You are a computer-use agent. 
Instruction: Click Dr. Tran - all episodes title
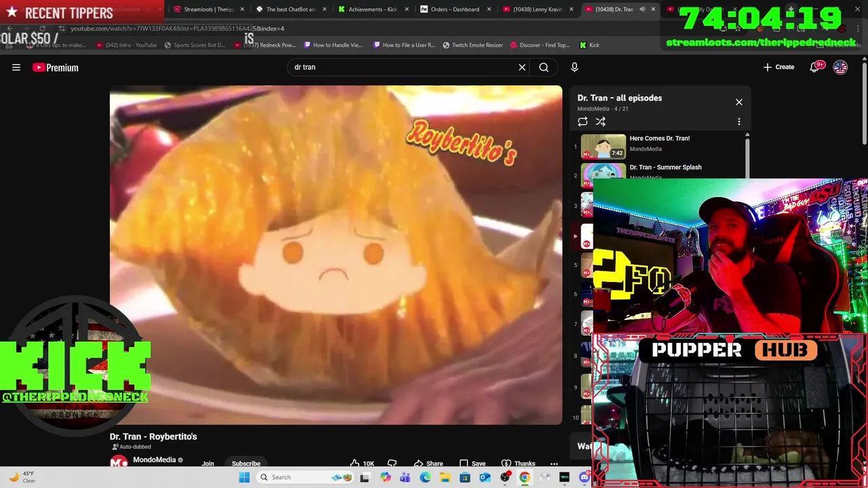(619, 98)
